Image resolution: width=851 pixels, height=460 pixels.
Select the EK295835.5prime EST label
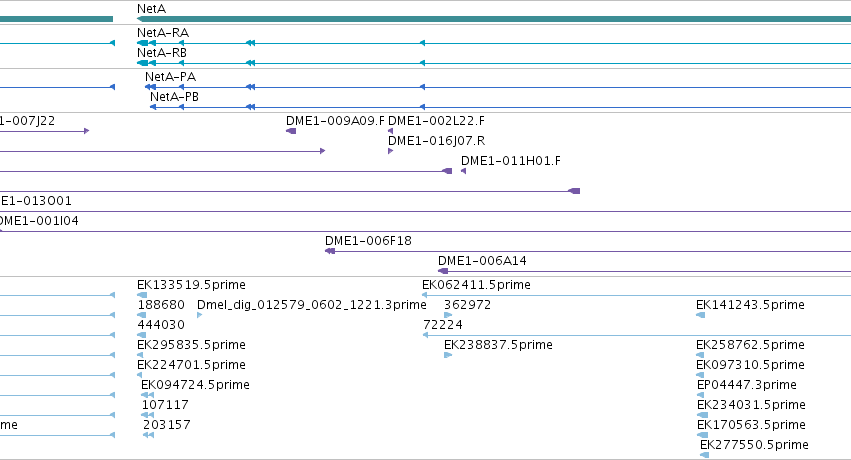(x=191, y=344)
